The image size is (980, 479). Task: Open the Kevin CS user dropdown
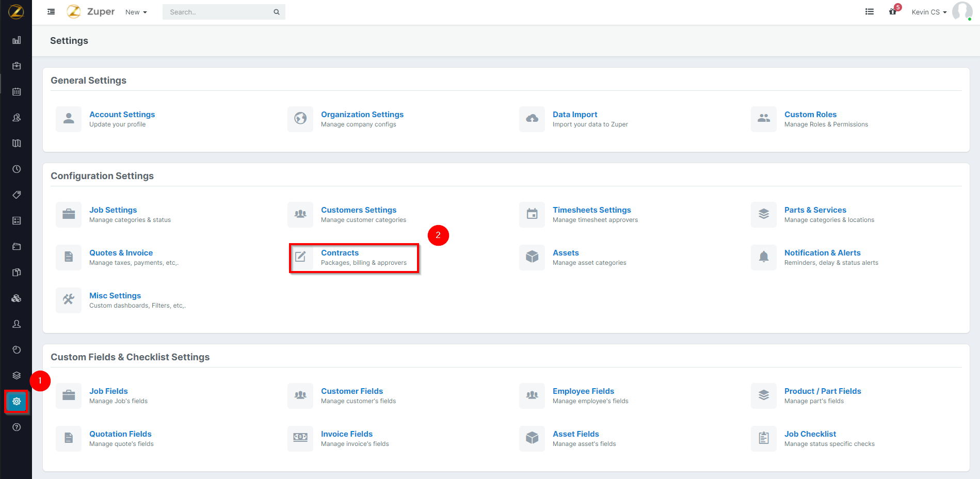929,12
